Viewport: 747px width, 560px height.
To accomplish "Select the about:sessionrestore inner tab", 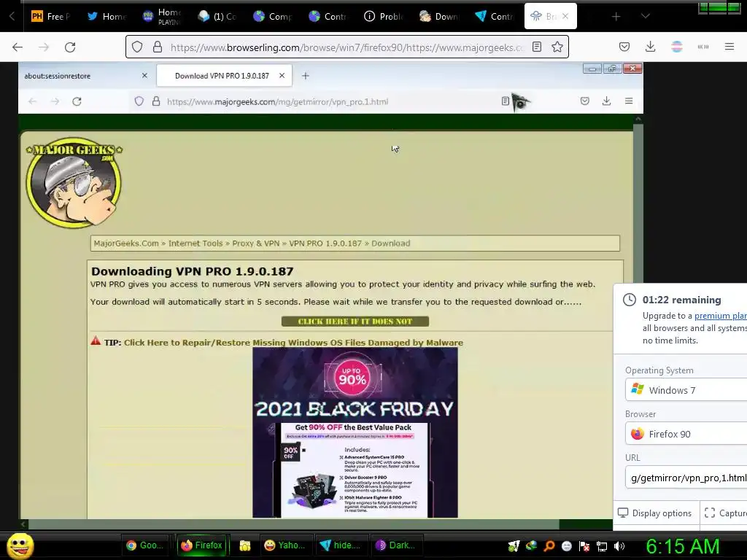I will tap(81, 76).
